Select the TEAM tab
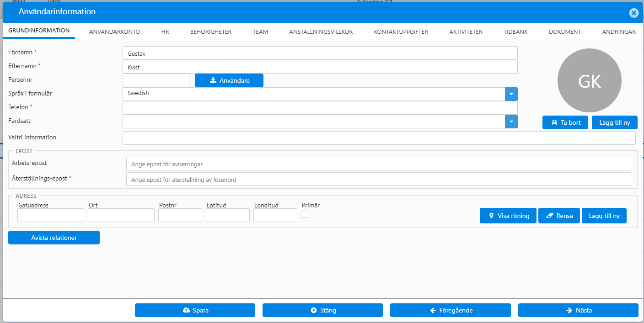Screen dimensions: 644x323 260,32
